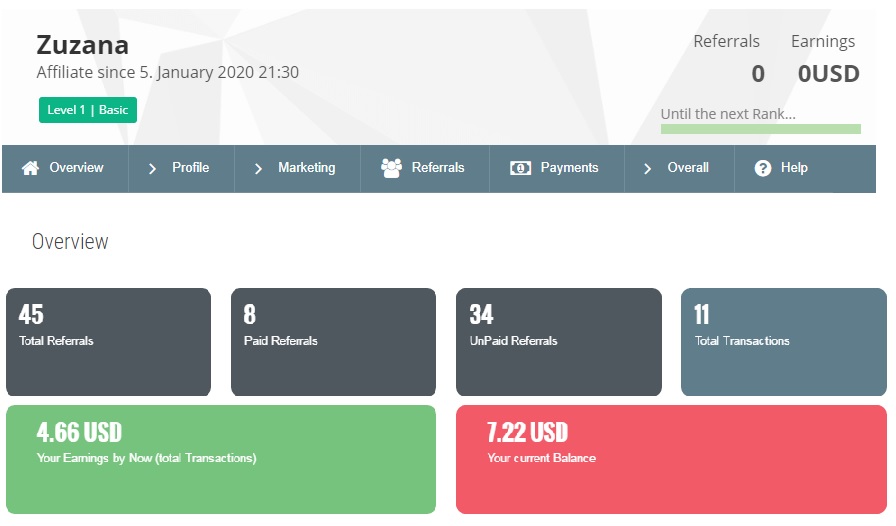Click the affiliate name Zuzana
This screenshot has width=896, height=526.
(83, 45)
